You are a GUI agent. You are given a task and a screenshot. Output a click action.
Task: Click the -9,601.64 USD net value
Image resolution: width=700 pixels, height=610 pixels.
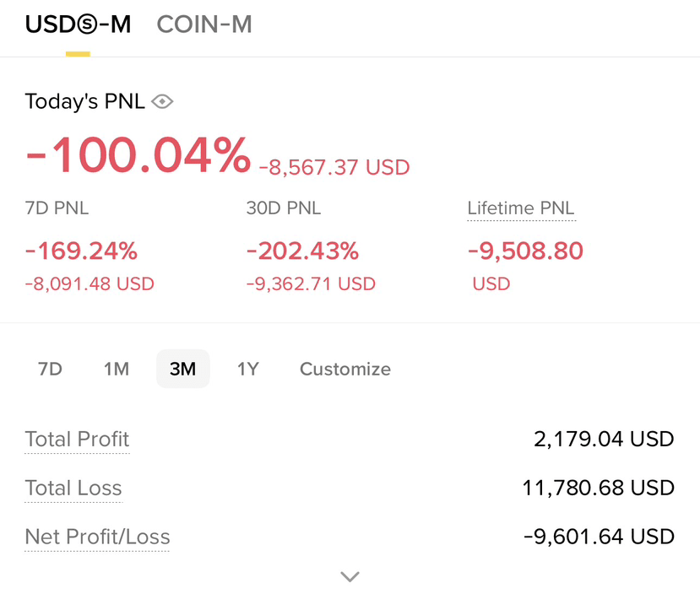[599, 537]
